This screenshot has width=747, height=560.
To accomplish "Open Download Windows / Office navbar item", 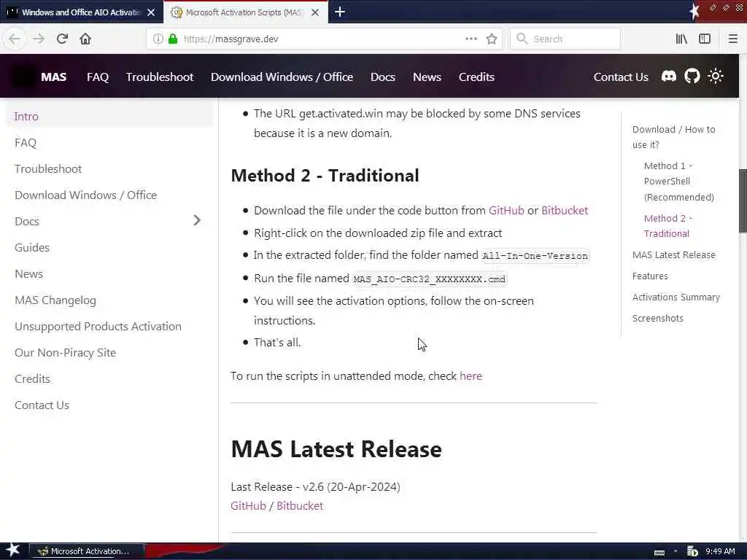I will 282,77.
